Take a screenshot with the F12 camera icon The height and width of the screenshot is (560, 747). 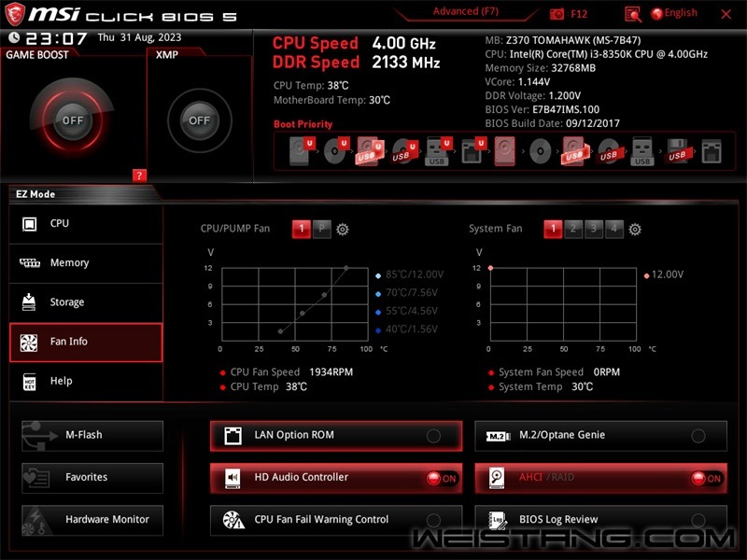[557, 14]
